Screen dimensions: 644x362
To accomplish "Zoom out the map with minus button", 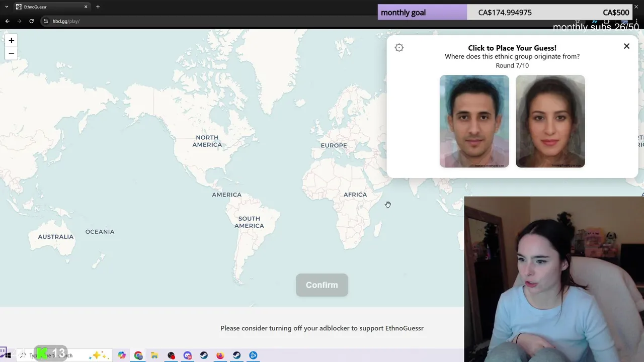I will (11, 53).
